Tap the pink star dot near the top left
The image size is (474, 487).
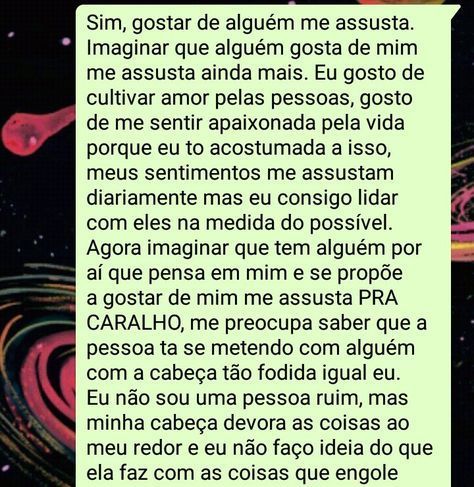pos(66,42)
